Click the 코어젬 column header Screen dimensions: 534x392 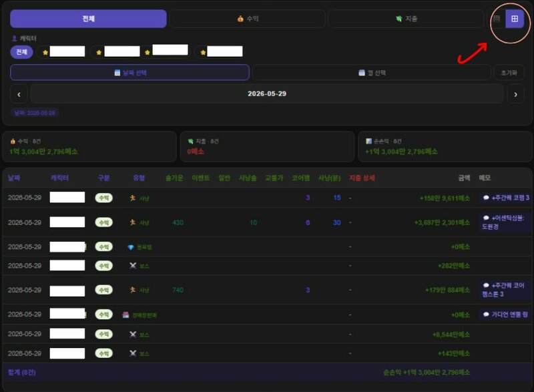pos(301,178)
